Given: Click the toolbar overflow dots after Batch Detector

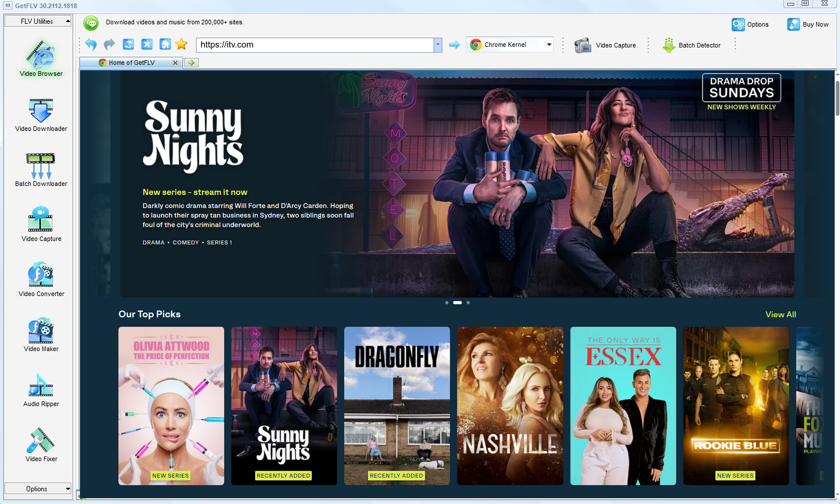Looking at the screenshot, I should pos(735,45).
